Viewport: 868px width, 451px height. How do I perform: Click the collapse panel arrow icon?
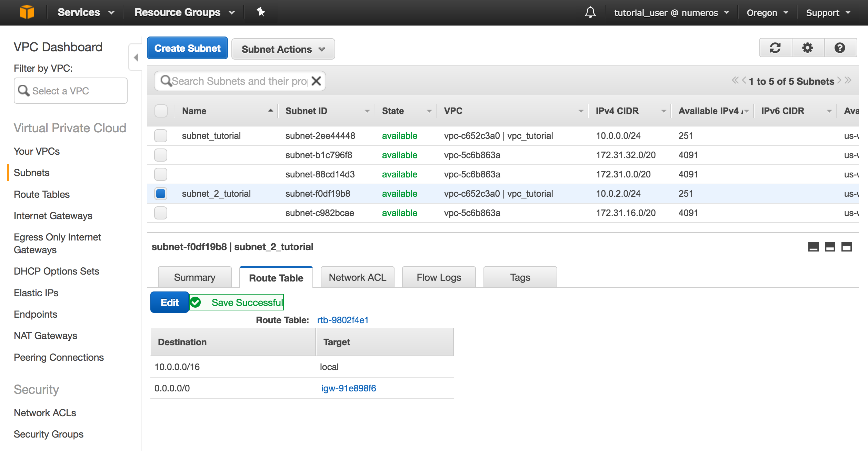click(x=136, y=58)
